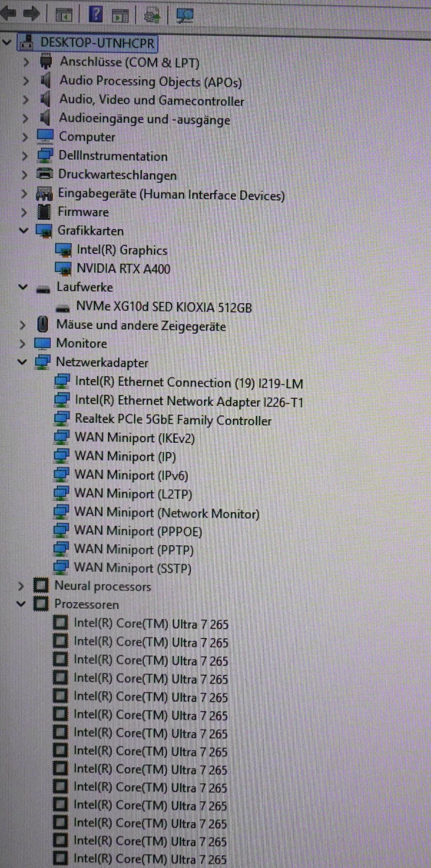Click the HID icon beside Eingabegeräte

tap(43, 194)
